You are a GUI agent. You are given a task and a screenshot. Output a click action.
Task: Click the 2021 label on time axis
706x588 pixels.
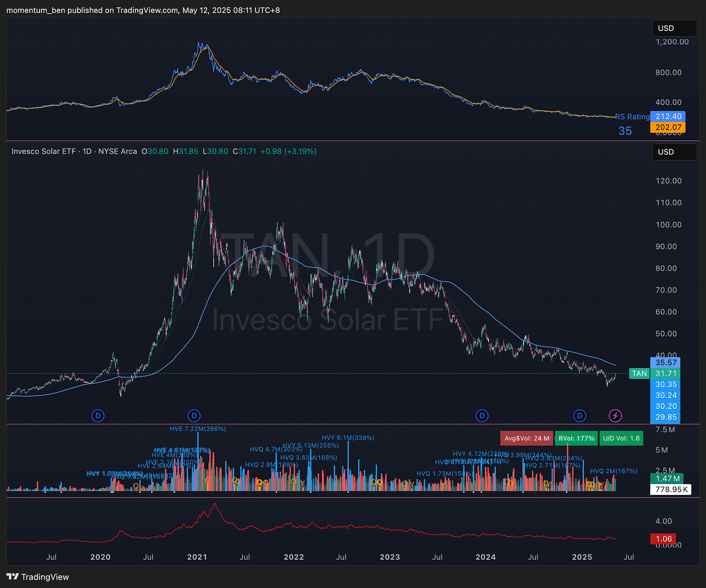pyautogui.click(x=197, y=557)
